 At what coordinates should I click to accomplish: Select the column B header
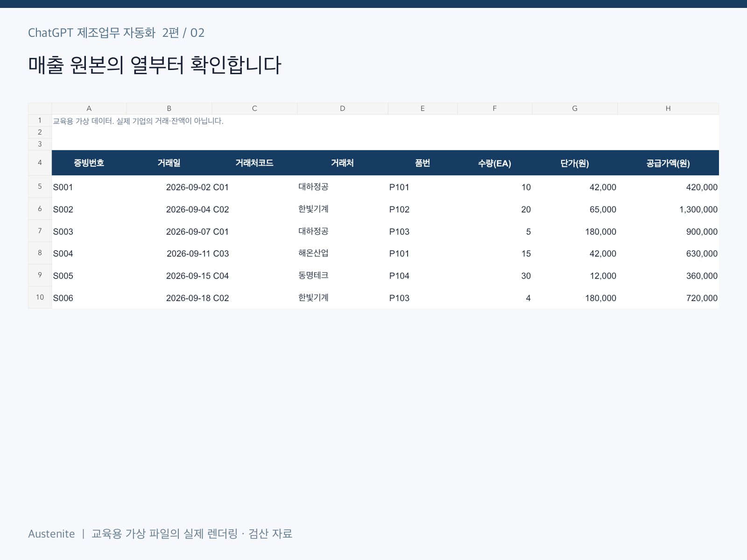[x=169, y=108]
